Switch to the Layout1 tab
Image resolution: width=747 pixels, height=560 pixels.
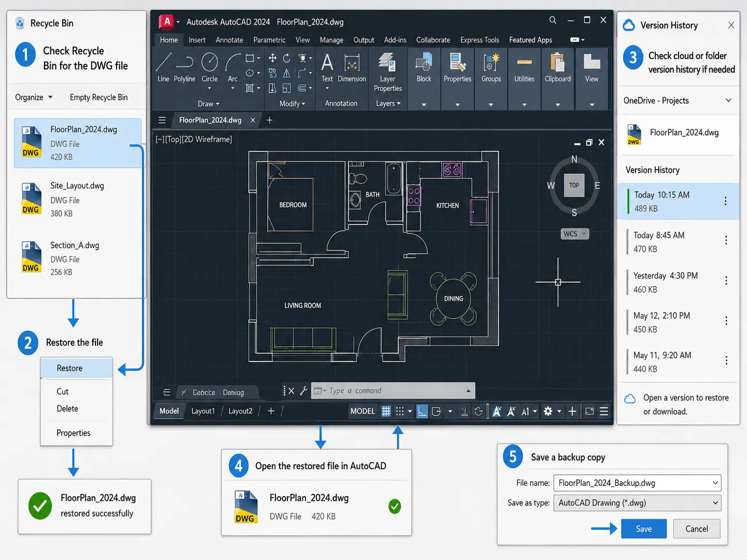click(x=203, y=411)
